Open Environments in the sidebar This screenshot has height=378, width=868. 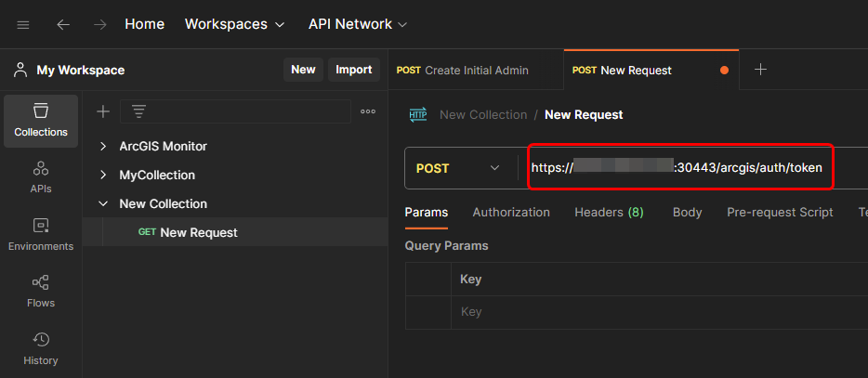41,235
